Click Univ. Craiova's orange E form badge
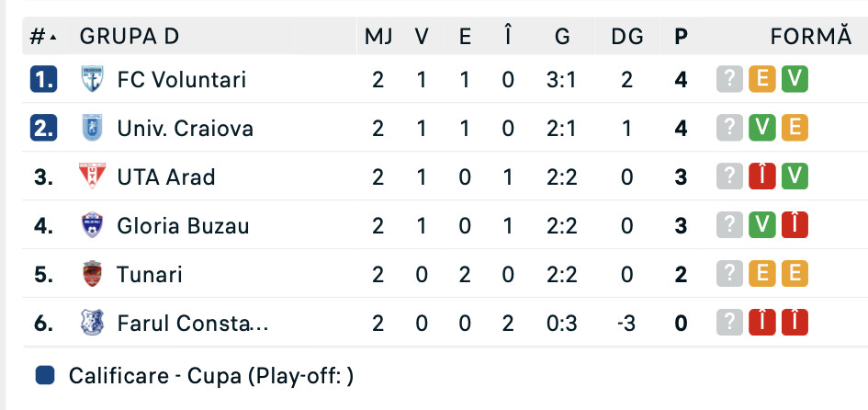This screenshot has width=868, height=410. coord(795,128)
